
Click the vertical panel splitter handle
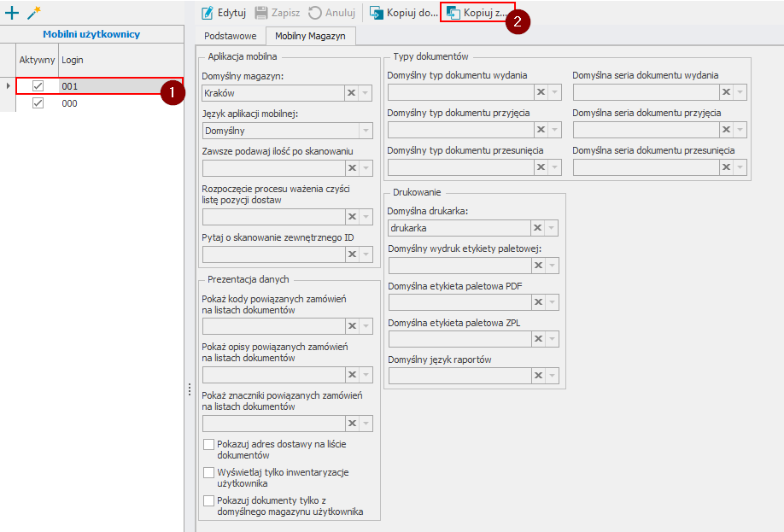[189, 389]
